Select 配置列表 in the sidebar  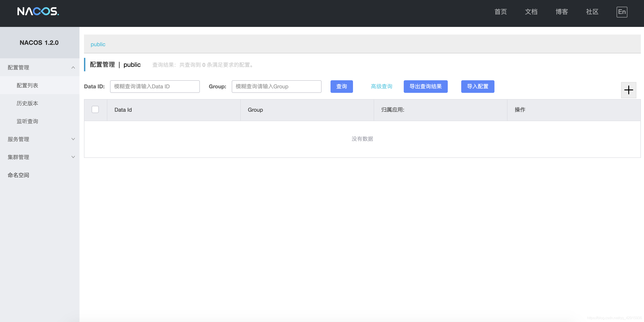[27, 85]
